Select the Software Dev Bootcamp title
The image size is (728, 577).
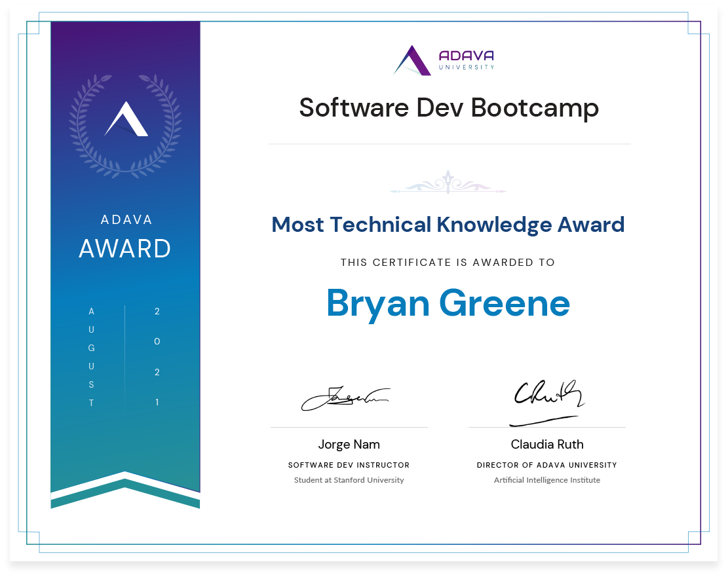449,108
